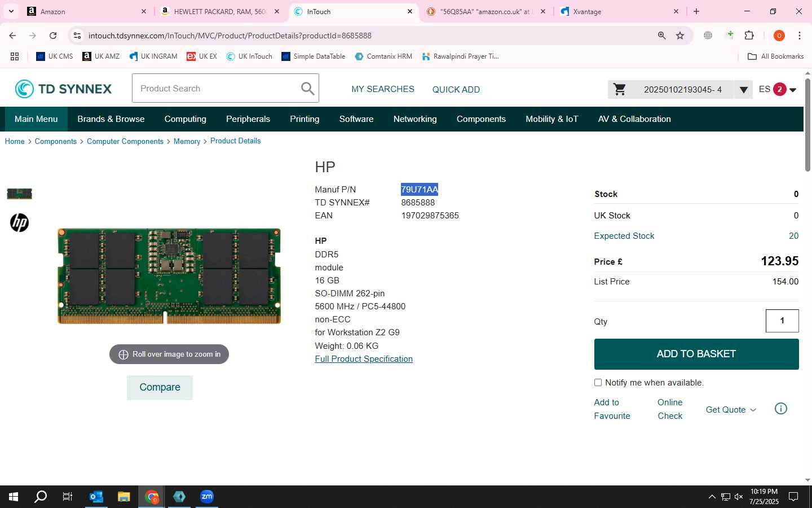The image size is (812, 508).
Task: Open Brands & Browse menu
Action: tap(111, 119)
